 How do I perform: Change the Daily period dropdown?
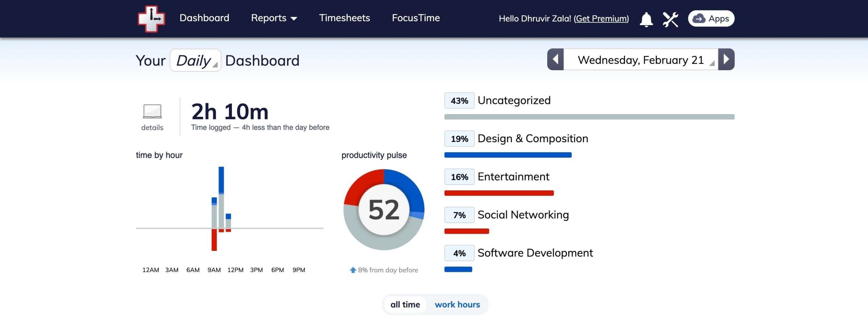(196, 60)
